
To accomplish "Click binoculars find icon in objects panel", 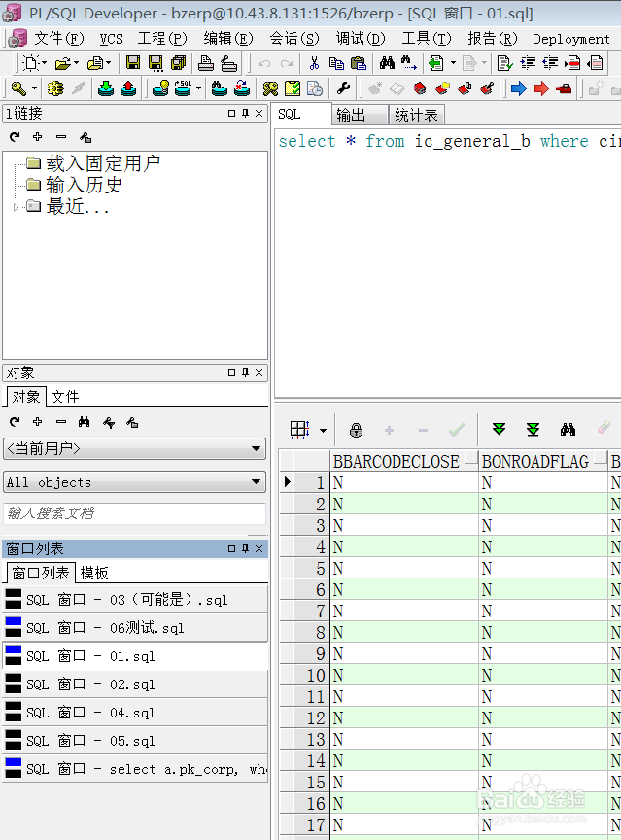I will click(84, 422).
